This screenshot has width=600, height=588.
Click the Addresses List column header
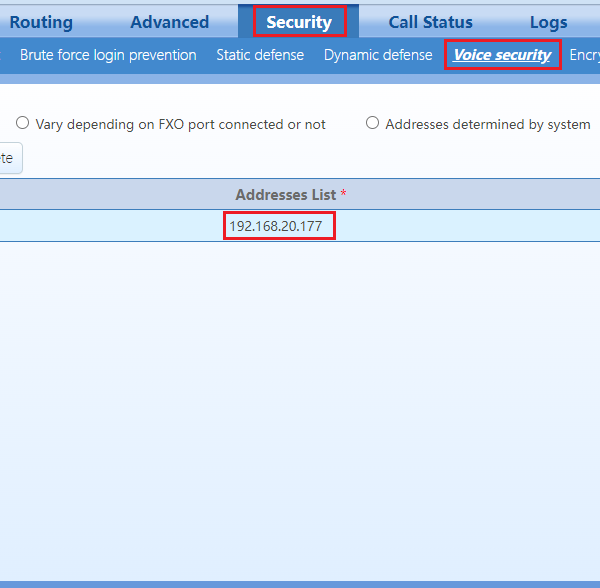(286, 194)
